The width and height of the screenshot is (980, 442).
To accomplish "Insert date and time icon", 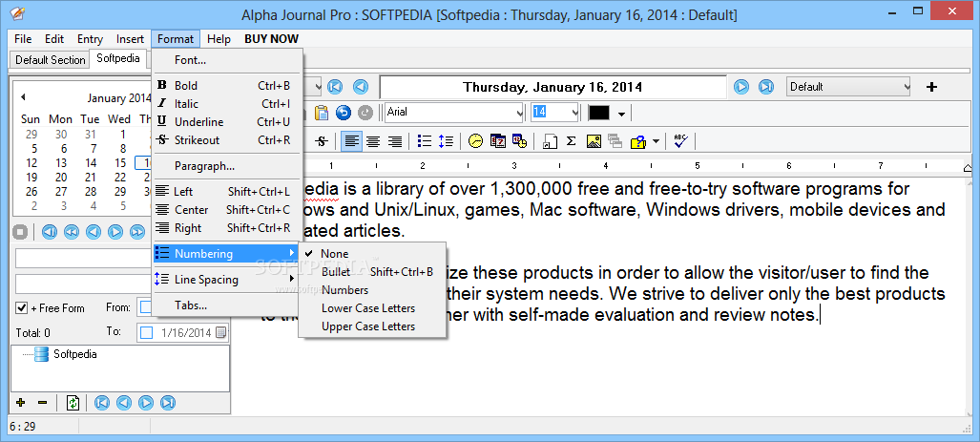I will (519, 141).
